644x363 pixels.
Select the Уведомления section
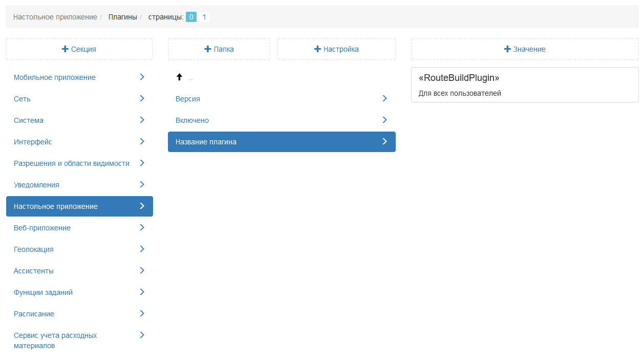coord(36,185)
